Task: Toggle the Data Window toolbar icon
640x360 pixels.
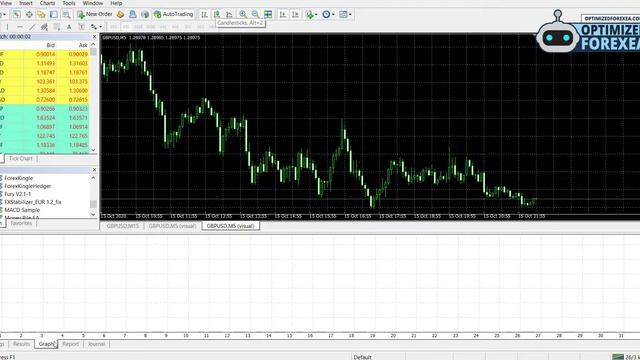Action: tap(29, 14)
